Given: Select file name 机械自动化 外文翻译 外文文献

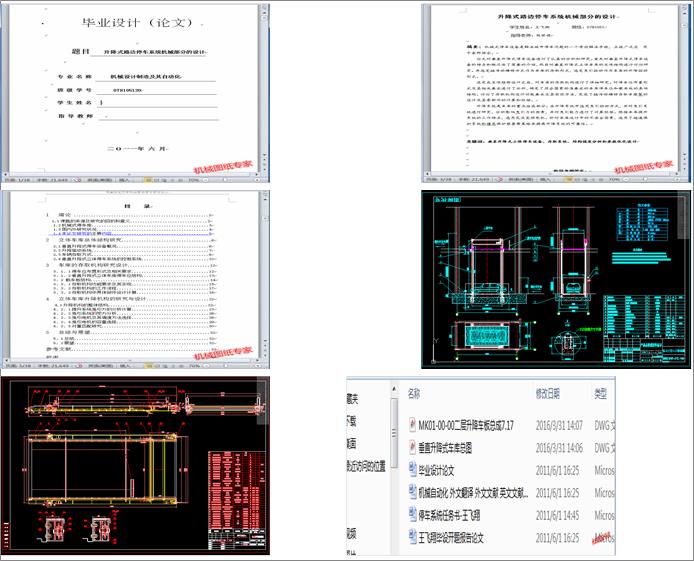Looking at the screenshot, I should pyautogui.click(x=473, y=492).
